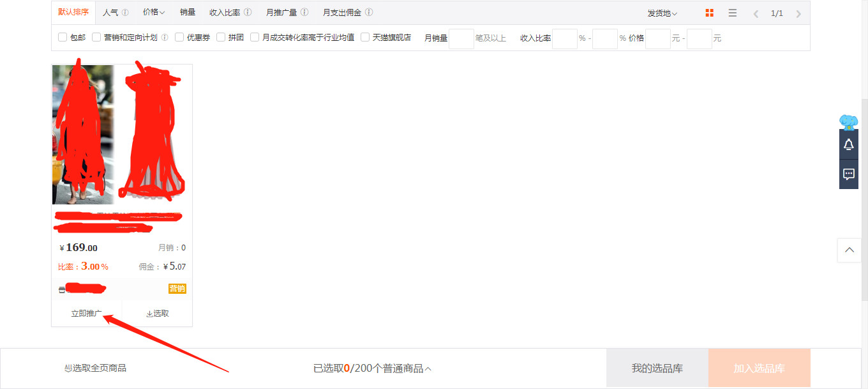
Task: Click the help icon next to 收入比率
Action: click(x=248, y=12)
